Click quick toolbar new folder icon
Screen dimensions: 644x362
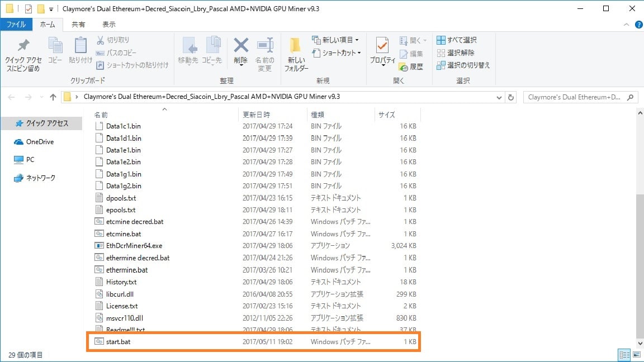pyautogui.click(x=41, y=8)
